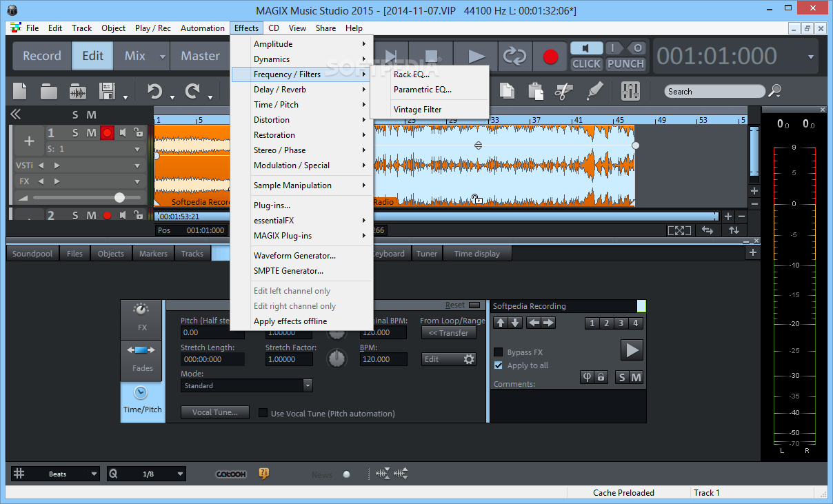This screenshot has height=504, width=833.
Task: Open the Master view button
Action: [201, 56]
